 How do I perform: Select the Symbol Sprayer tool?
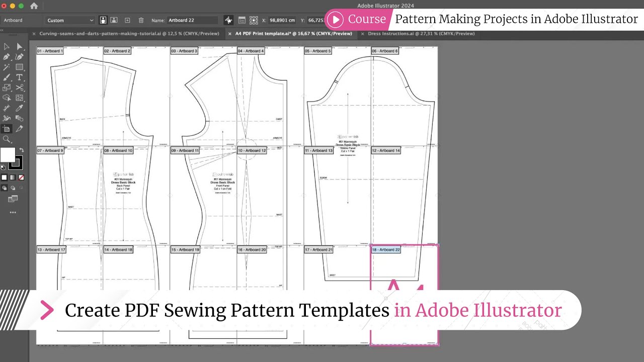pyautogui.click(x=7, y=118)
